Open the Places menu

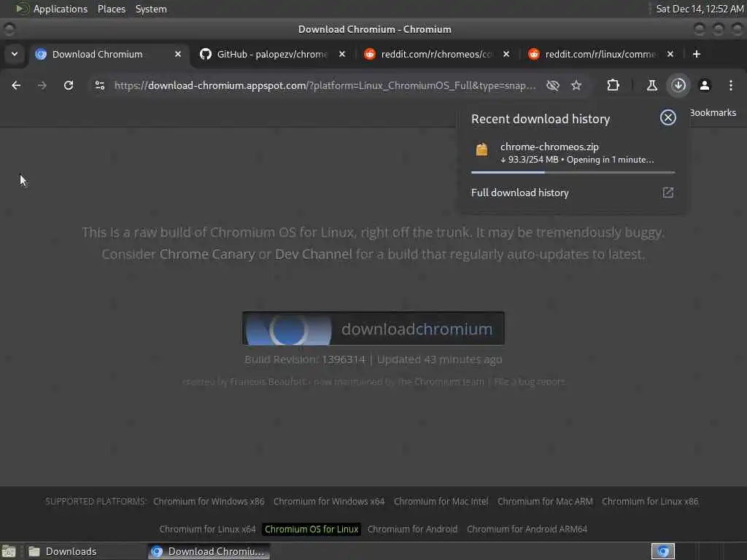[x=112, y=9]
